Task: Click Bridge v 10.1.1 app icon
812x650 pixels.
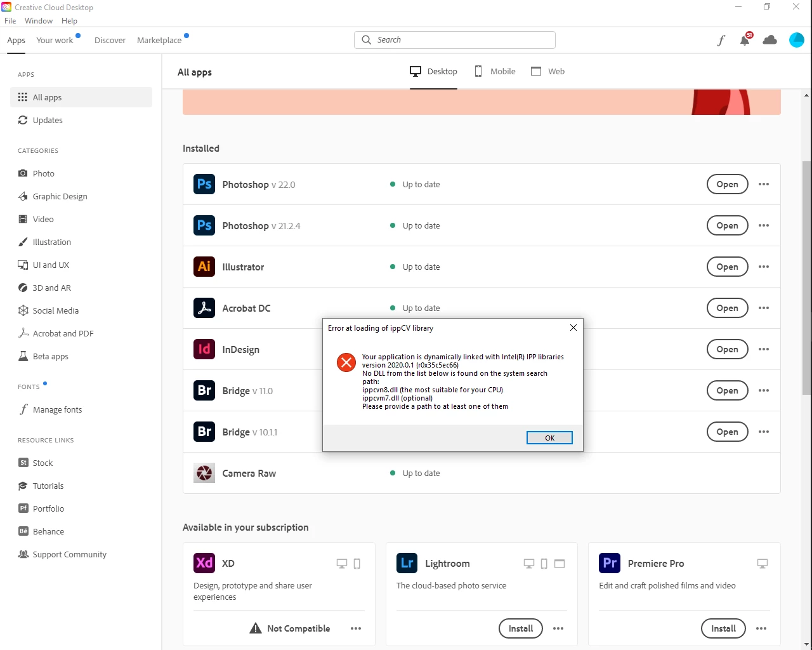Action: (x=204, y=432)
